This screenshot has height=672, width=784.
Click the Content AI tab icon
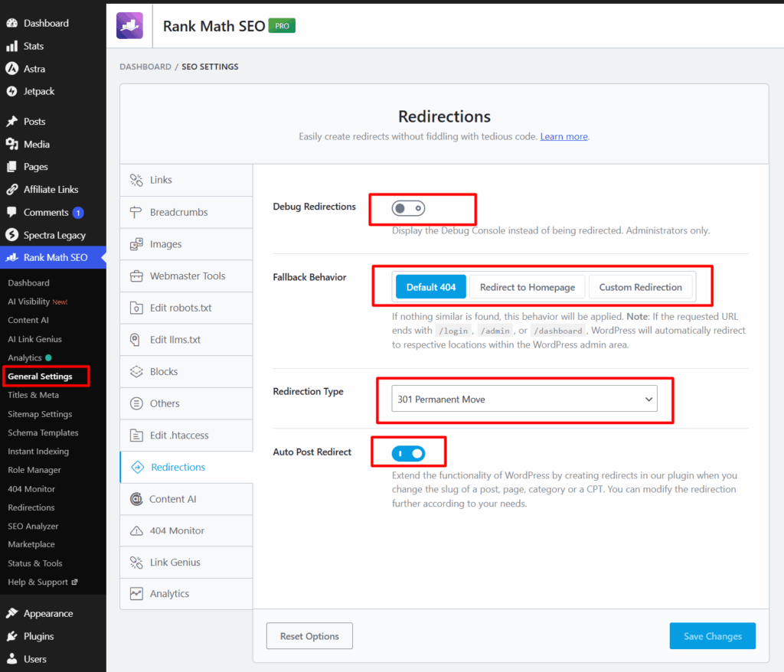136,499
